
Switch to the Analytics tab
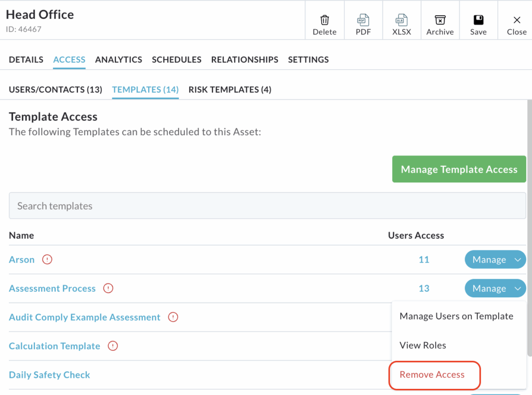(118, 60)
